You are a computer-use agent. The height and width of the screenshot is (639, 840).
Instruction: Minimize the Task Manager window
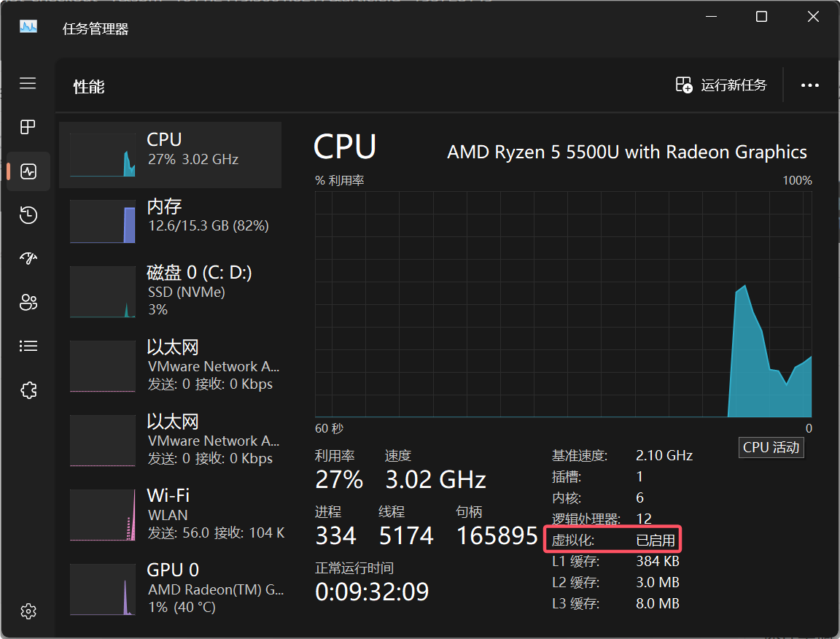pos(711,17)
